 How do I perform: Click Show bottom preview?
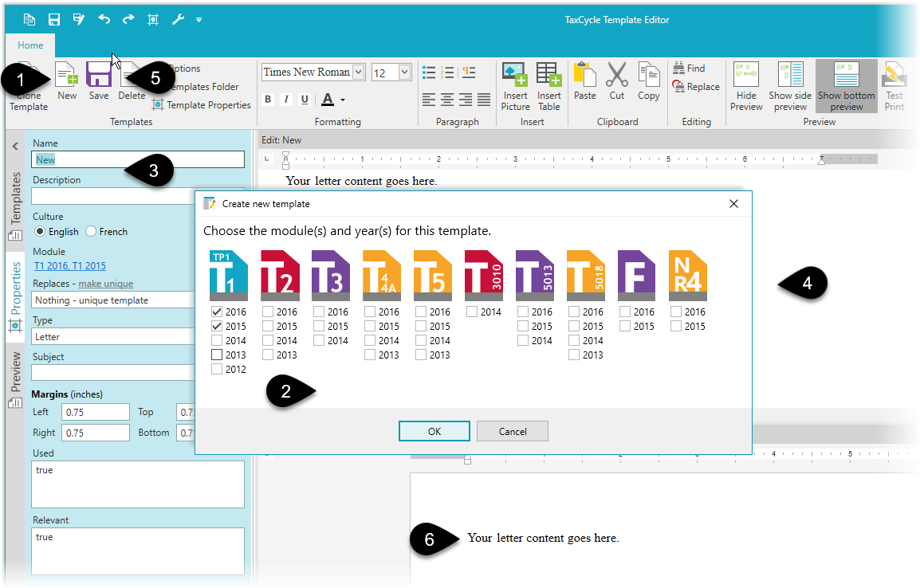coord(846,86)
